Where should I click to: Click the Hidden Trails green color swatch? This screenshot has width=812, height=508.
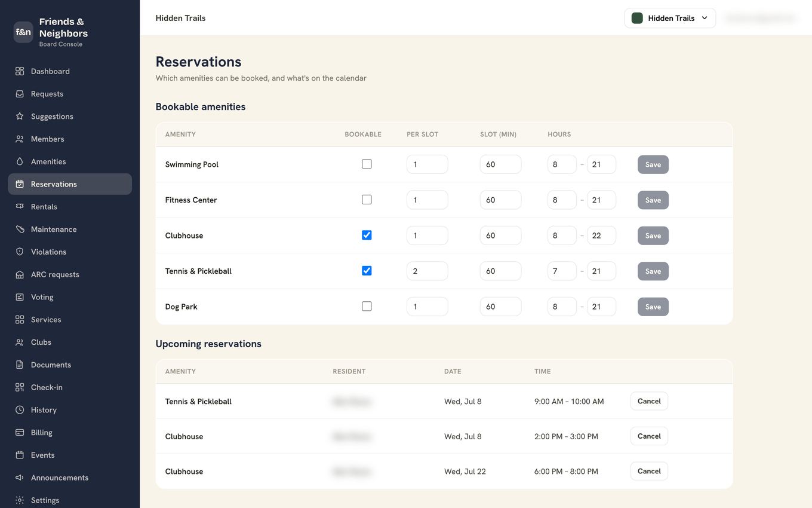637,18
